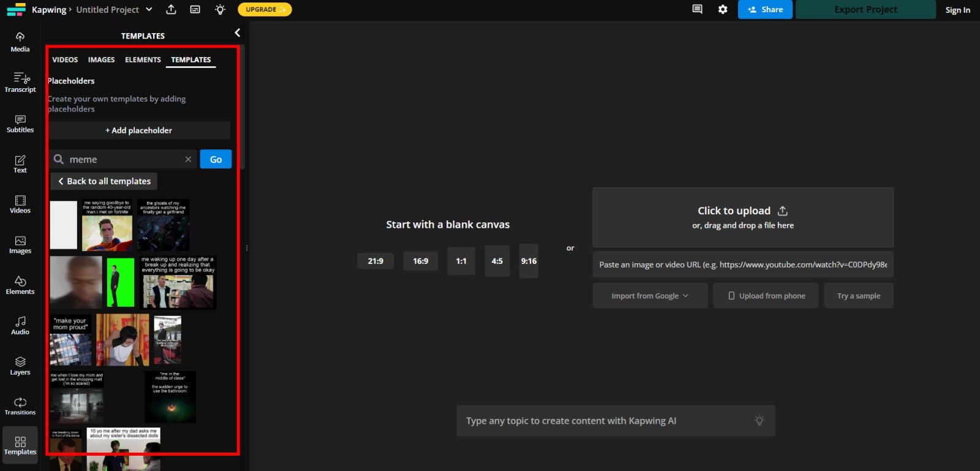The image size is (980, 471).
Task: Open the Import from Google dropdown
Action: [x=650, y=296]
